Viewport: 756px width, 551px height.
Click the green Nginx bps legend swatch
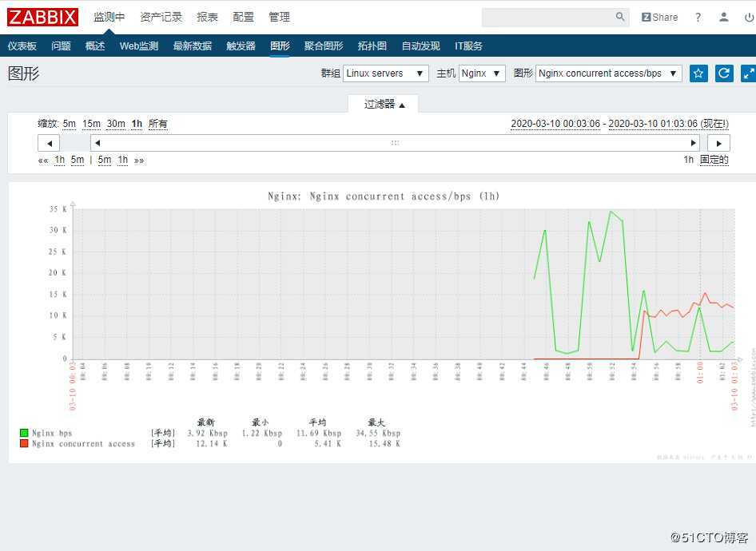tap(23, 432)
